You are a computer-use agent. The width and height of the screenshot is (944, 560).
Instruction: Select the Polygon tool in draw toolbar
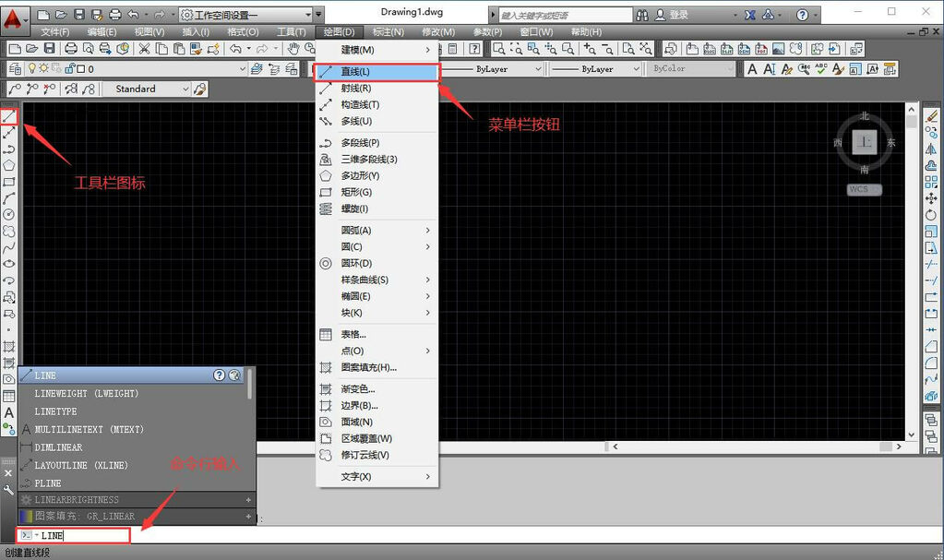pyautogui.click(x=9, y=165)
